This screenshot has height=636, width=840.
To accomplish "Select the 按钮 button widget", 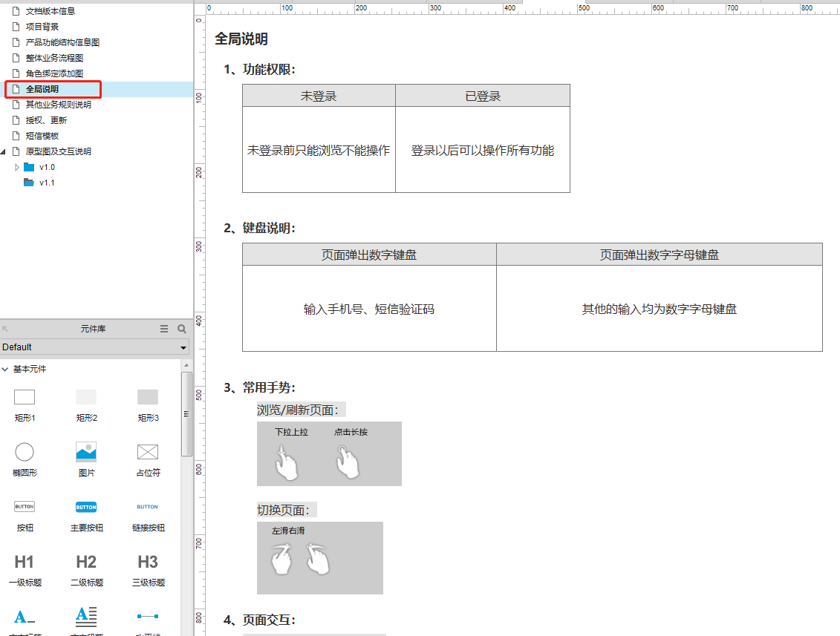I will [25, 507].
